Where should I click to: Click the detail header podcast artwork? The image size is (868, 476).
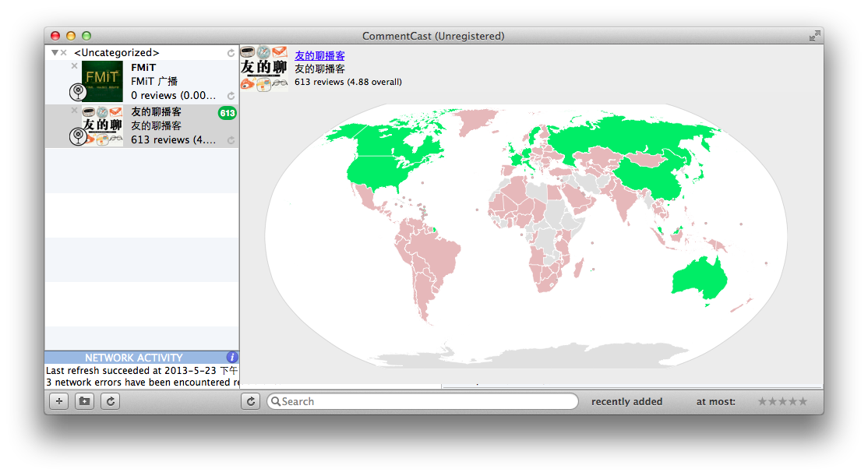point(264,69)
